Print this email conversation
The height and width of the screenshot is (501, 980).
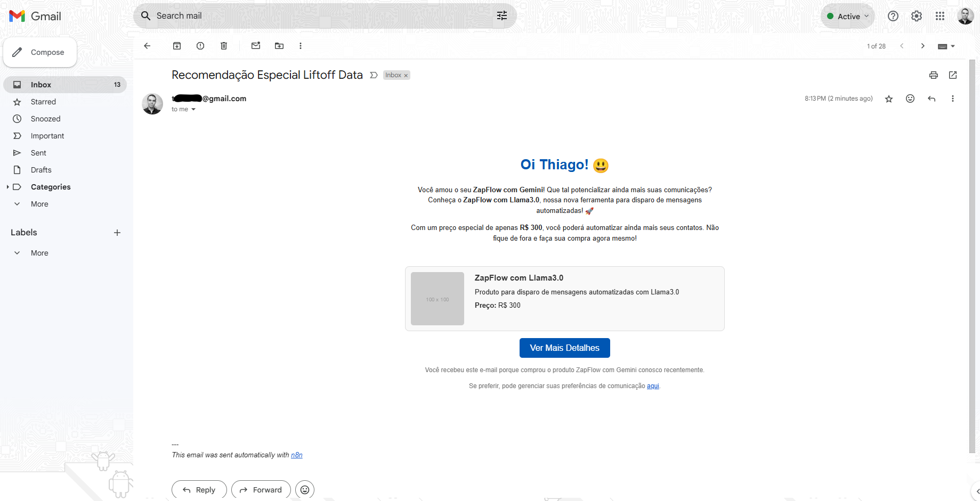934,75
